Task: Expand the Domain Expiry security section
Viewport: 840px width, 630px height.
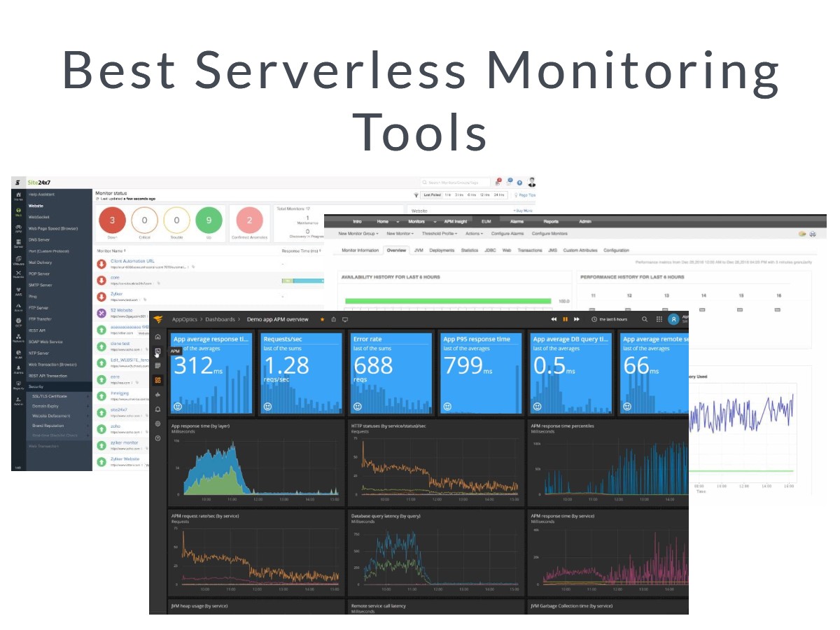Action: pos(47,406)
